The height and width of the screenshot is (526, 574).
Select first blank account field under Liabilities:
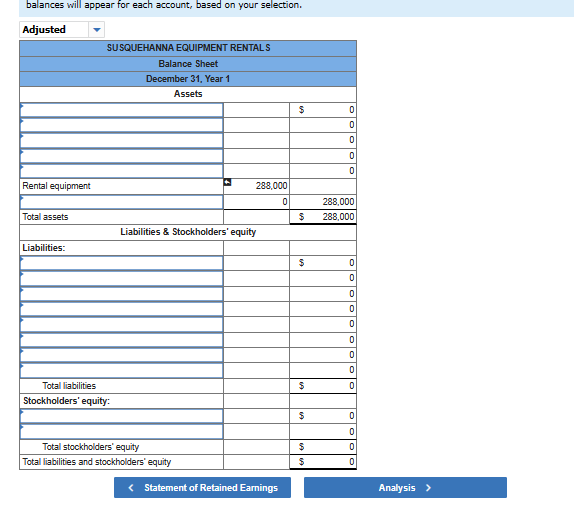[x=122, y=263]
